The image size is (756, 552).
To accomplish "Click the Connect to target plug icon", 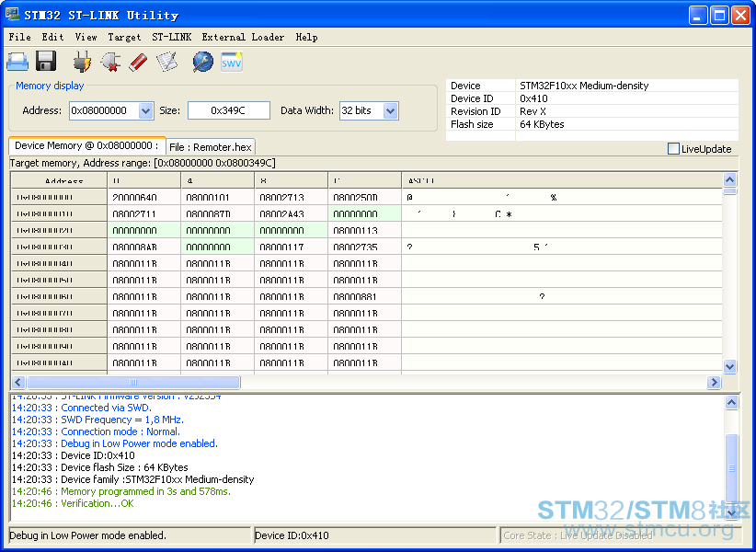I will click(x=82, y=62).
